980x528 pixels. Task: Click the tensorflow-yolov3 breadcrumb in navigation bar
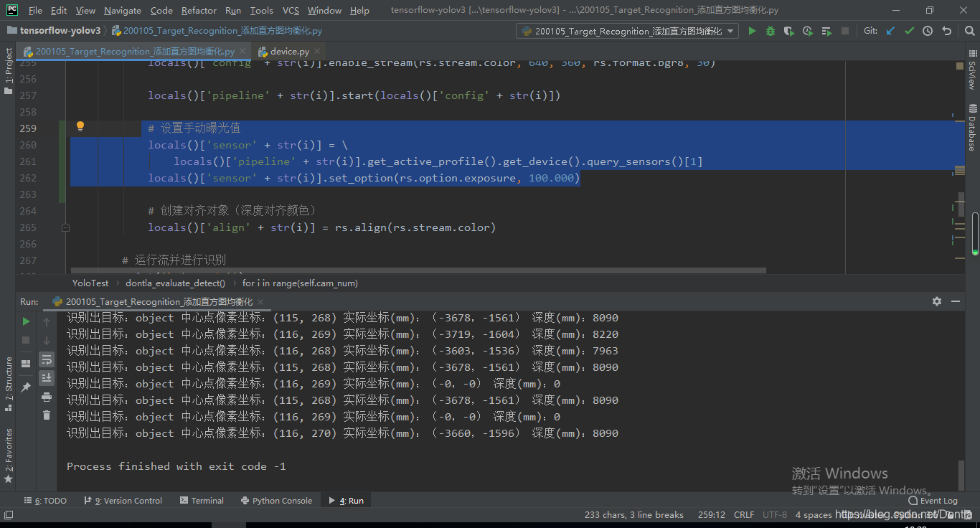click(x=55, y=31)
